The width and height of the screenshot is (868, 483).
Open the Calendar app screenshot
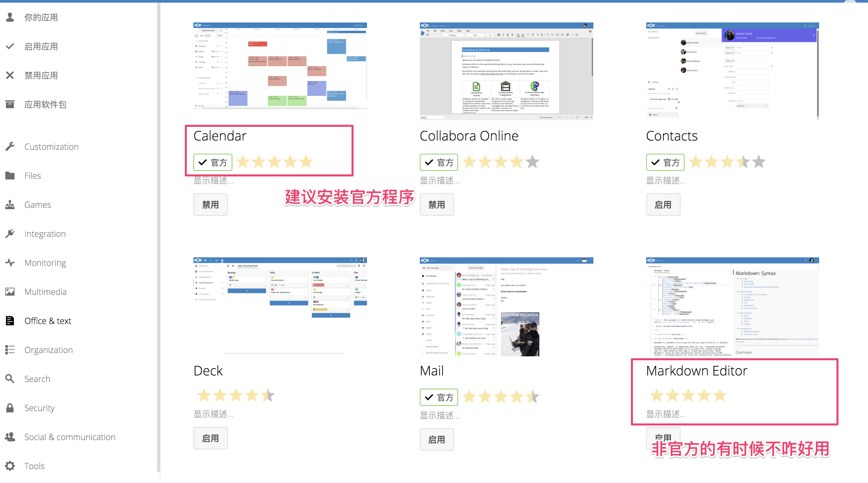280,66
